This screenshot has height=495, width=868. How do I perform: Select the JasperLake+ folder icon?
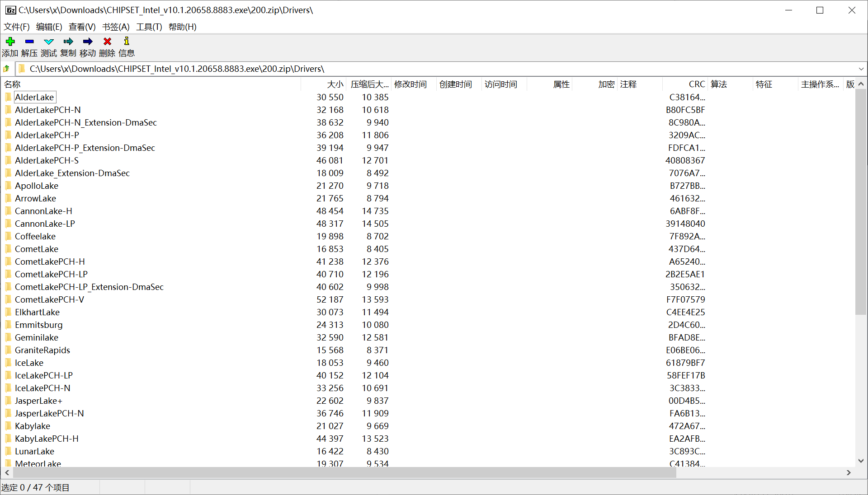pyautogui.click(x=8, y=401)
